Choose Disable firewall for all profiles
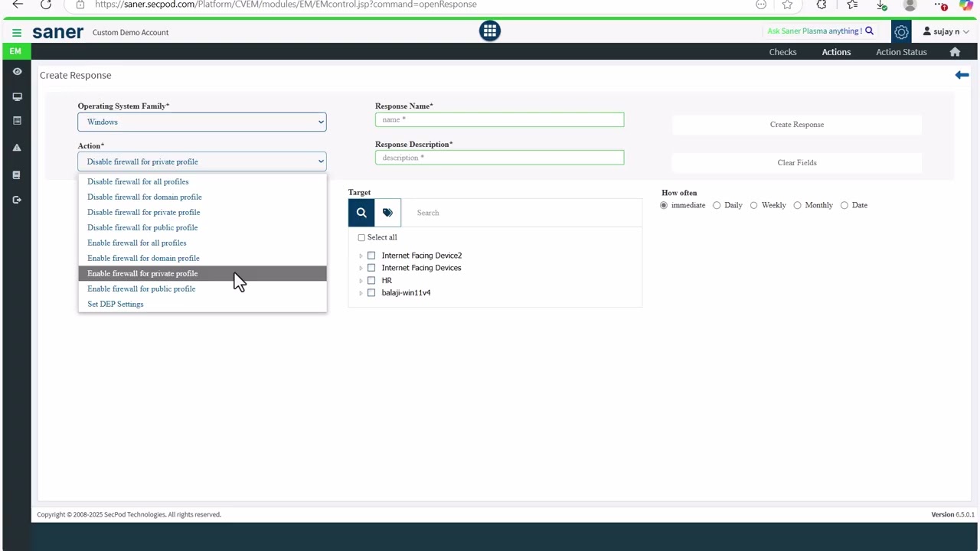The height and width of the screenshot is (551, 980). tap(202, 182)
